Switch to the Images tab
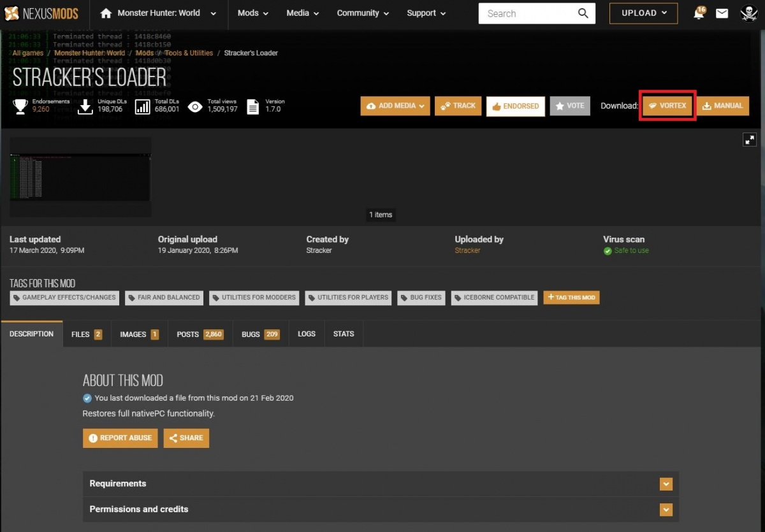 pos(139,334)
